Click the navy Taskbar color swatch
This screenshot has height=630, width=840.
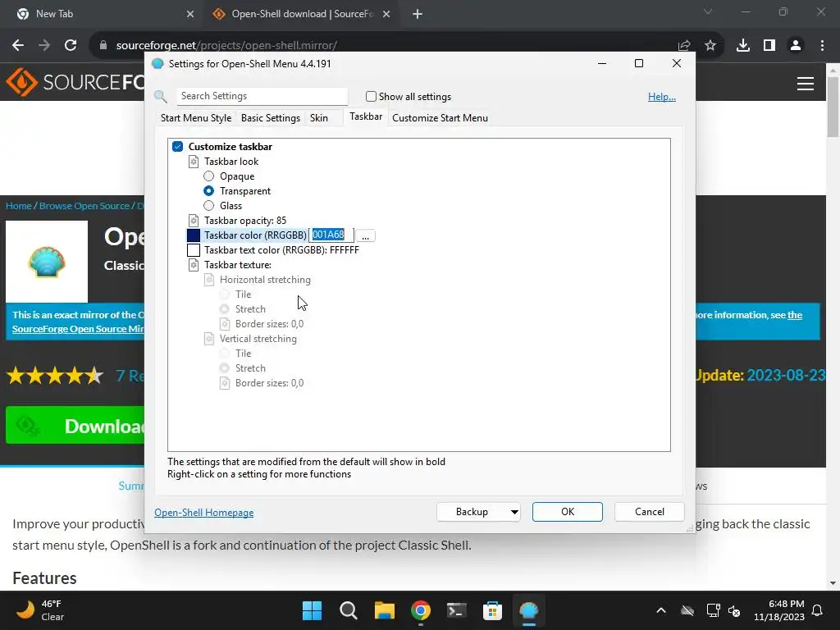(x=194, y=235)
